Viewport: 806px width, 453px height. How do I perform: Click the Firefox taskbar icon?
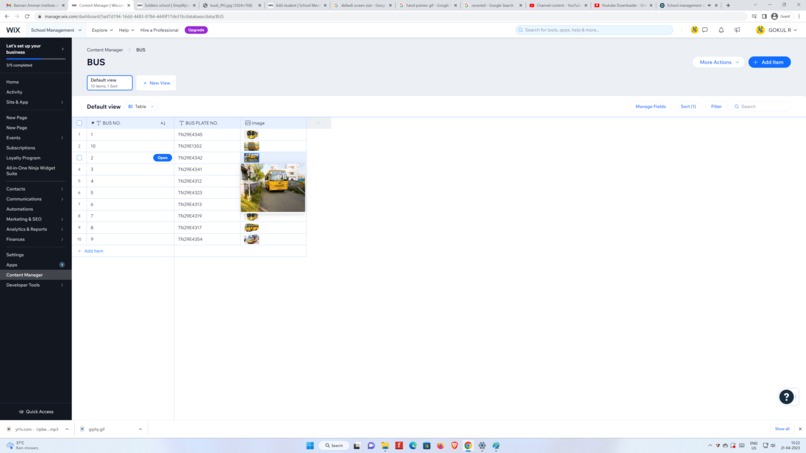click(441, 445)
